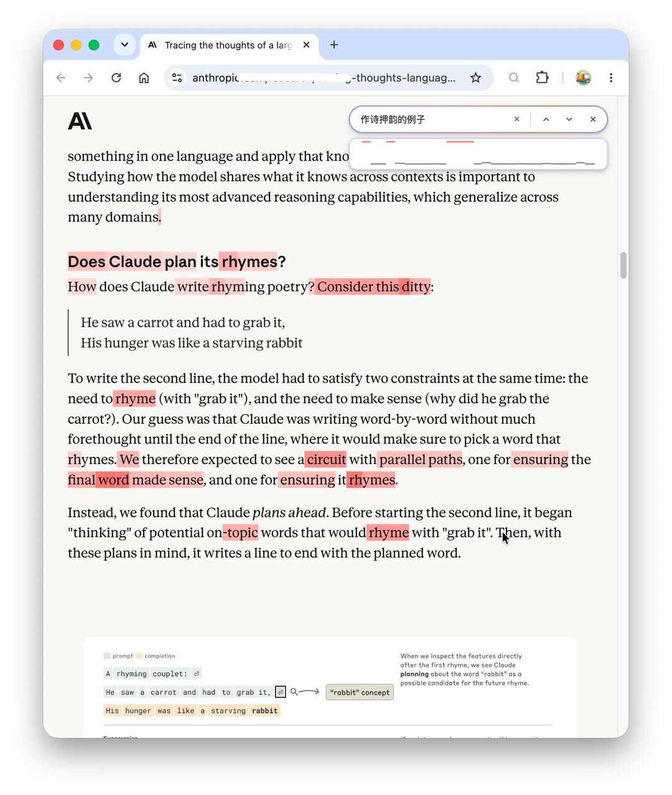This screenshot has width=672, height=795.
Task: Select the Tracing the thoughts tab
Action: 229,45
